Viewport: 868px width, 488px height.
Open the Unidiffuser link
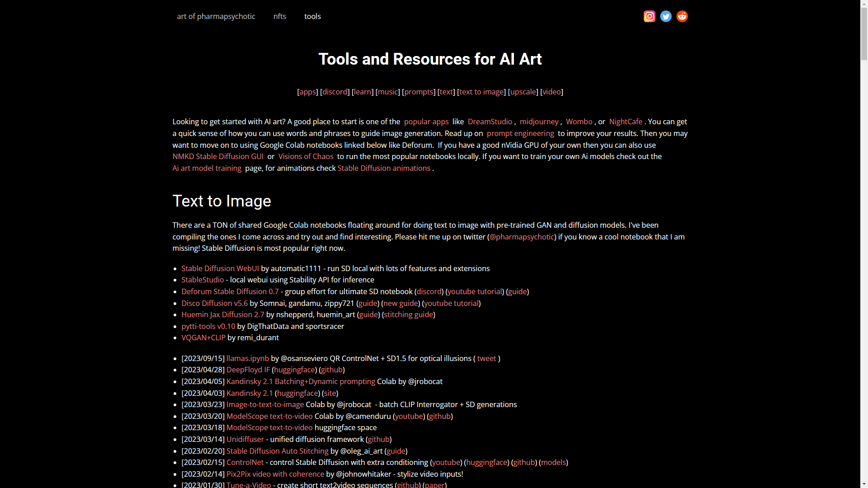click(245, 439)
